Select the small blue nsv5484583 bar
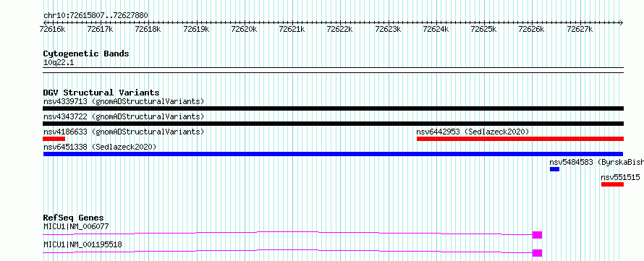Image resolution: width=644 pixels, height=261 pixels. click(554, 169)
